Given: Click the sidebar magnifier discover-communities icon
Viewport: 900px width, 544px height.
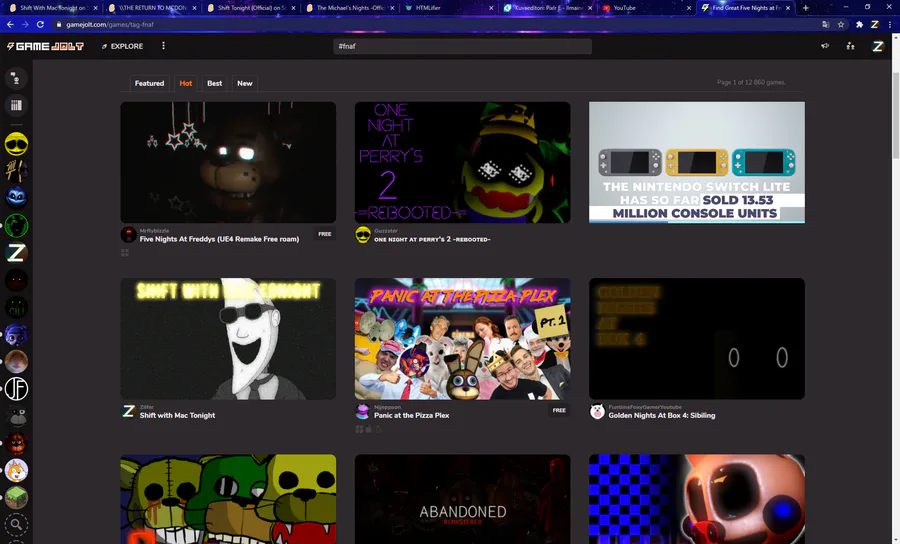Looking at the screenshot, I should [x=16, y=524].
